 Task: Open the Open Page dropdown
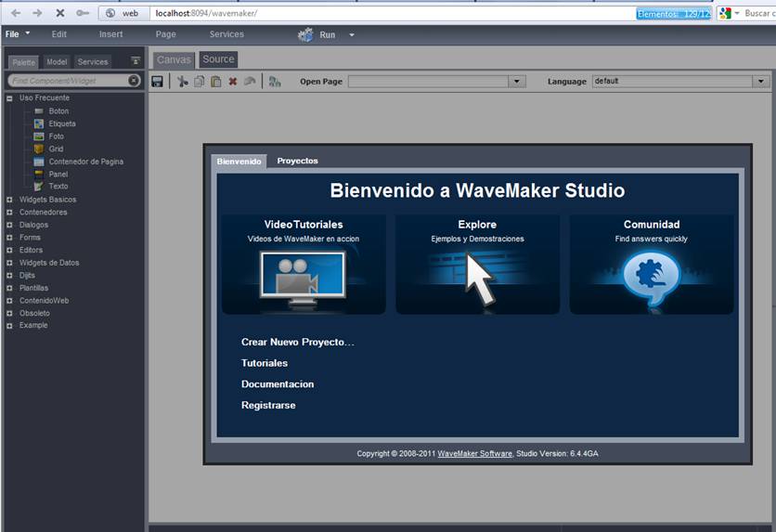(x=517, y=82)
